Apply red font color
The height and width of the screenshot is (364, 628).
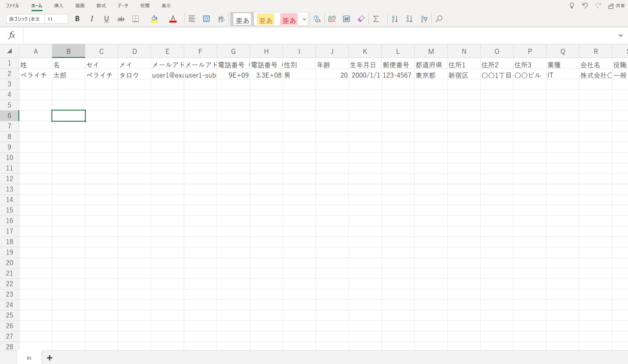coord(173,19)
